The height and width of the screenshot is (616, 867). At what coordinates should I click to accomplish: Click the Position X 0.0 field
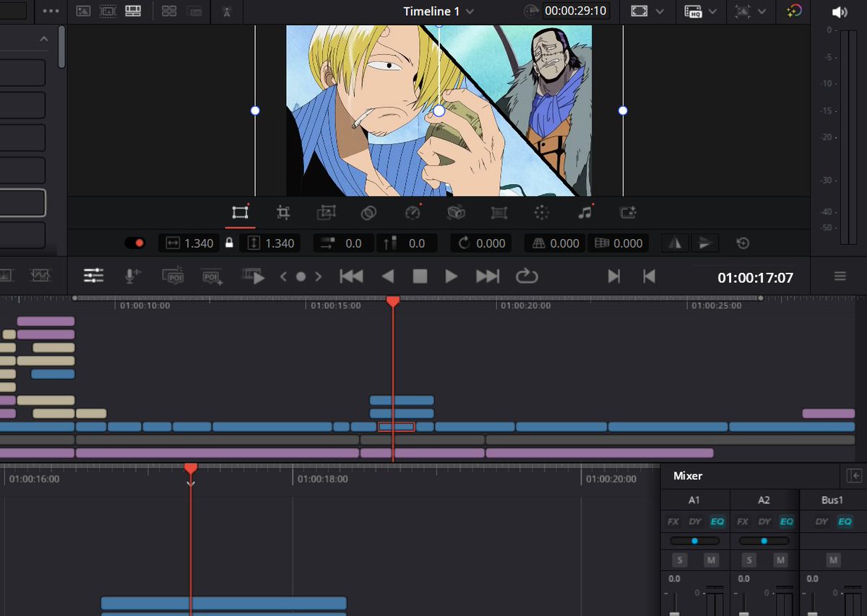click(x=343, y=243)
